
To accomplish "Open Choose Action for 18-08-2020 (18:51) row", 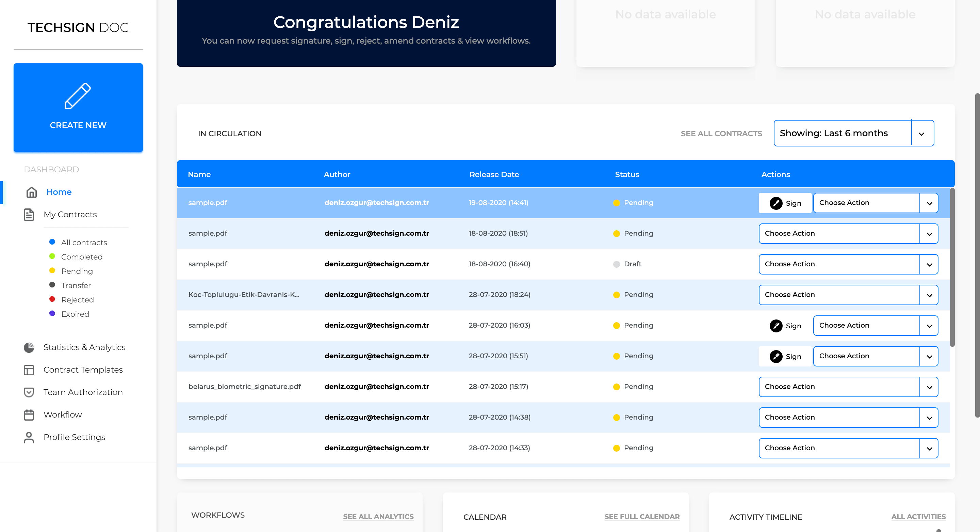I will pyautogui.click(x=848, y=233).
